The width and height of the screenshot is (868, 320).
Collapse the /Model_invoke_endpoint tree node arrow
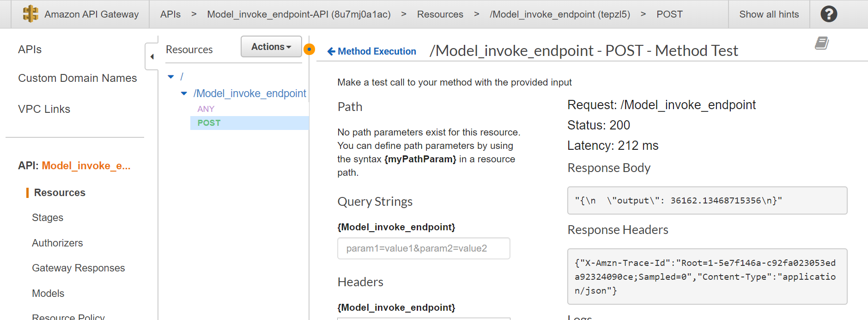pos(184,93)
